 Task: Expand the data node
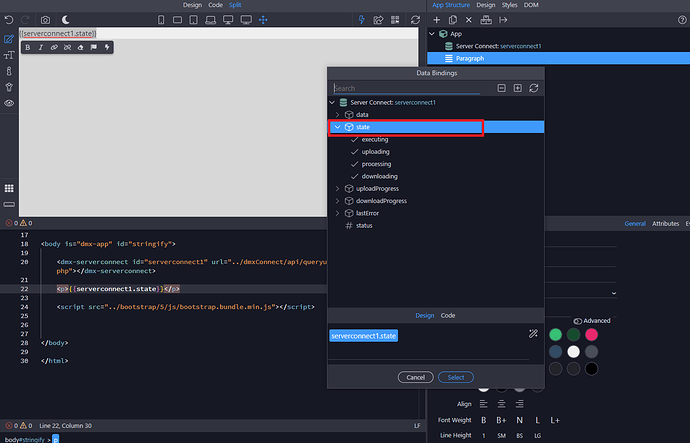(338, 115)
